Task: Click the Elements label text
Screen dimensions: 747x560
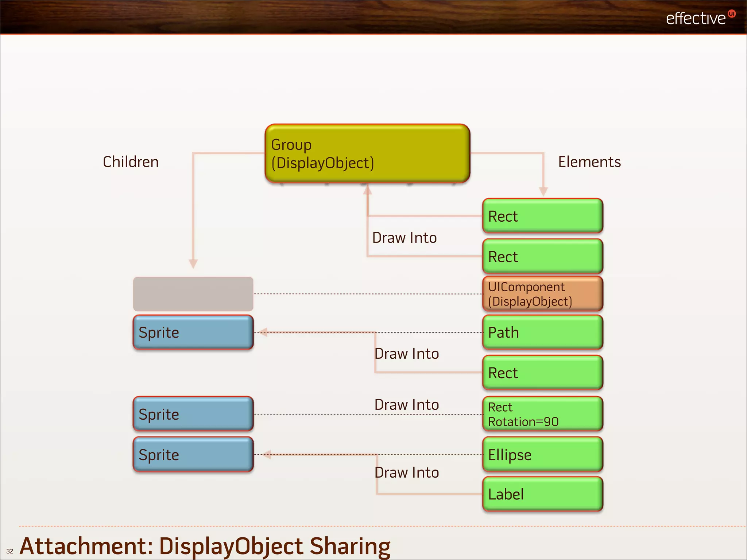Action: point(589,162)
